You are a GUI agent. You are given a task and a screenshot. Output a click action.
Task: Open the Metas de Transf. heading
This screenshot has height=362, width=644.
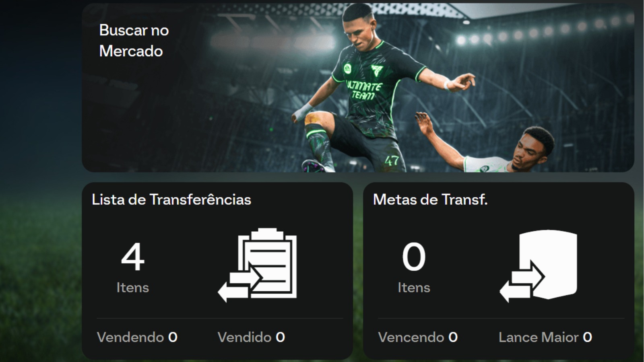430,200
